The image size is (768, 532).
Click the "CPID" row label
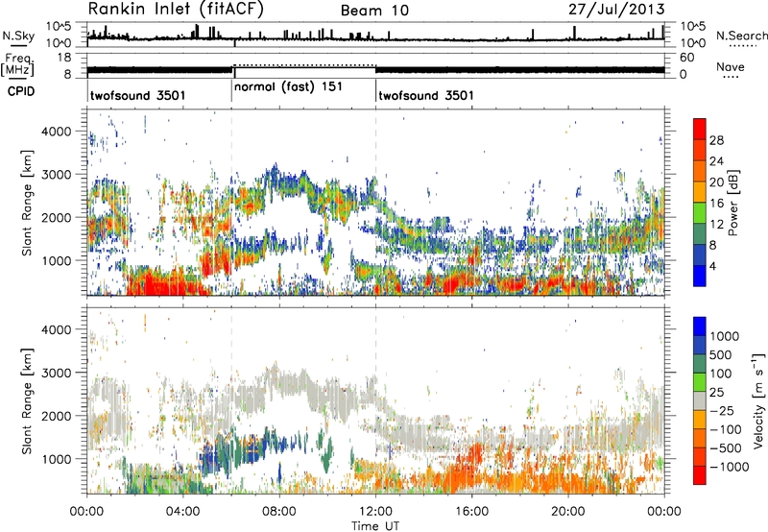pyautogui.click(x=21, y=91)
